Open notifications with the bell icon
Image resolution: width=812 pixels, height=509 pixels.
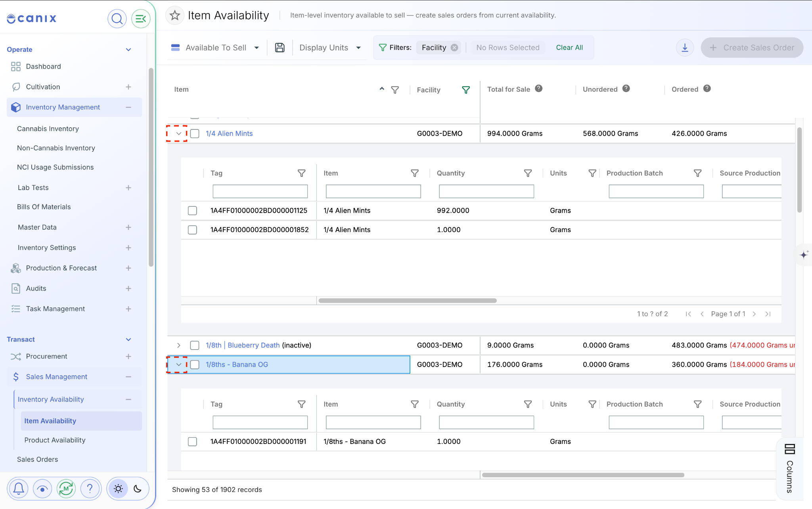point(19,489)
